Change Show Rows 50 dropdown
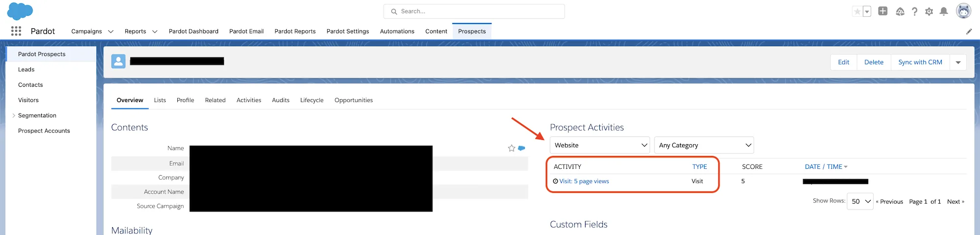The height and width of the screenshot is (235, 980). pos(860,202)
